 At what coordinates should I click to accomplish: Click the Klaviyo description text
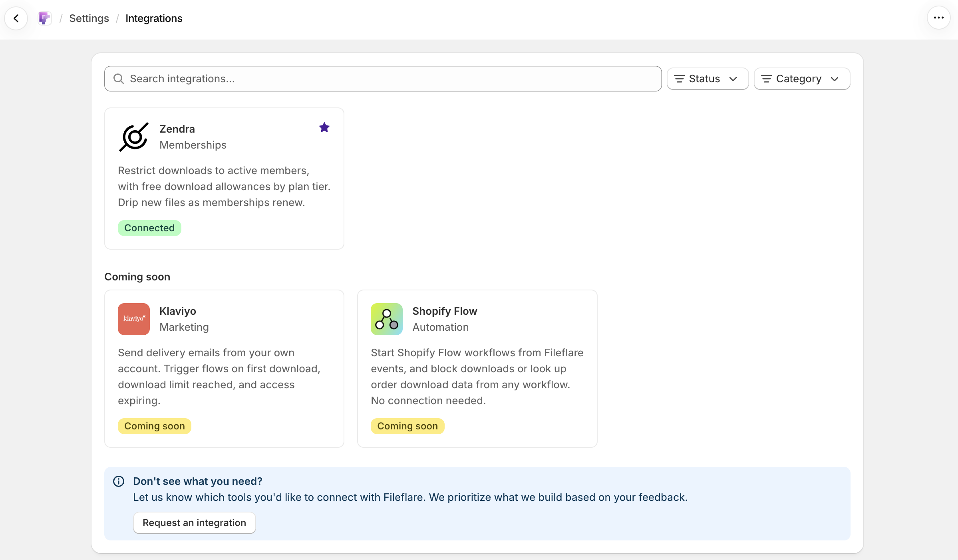click(x=219, y=377)
